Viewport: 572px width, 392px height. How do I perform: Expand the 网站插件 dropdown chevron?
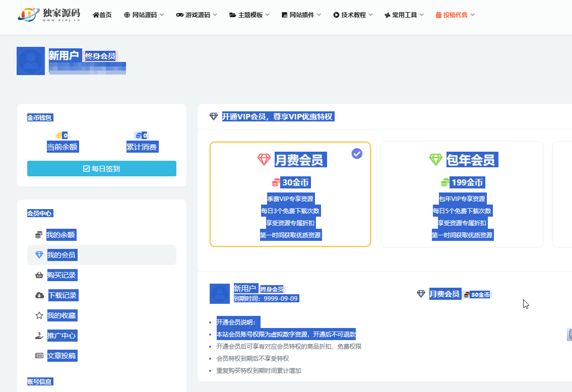[x=319, y=15]
